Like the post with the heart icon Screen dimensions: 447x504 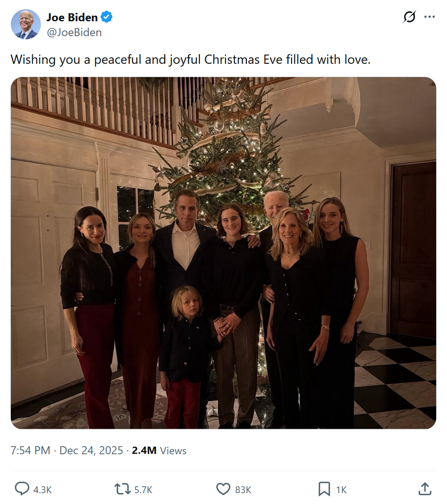click(223, 489)
